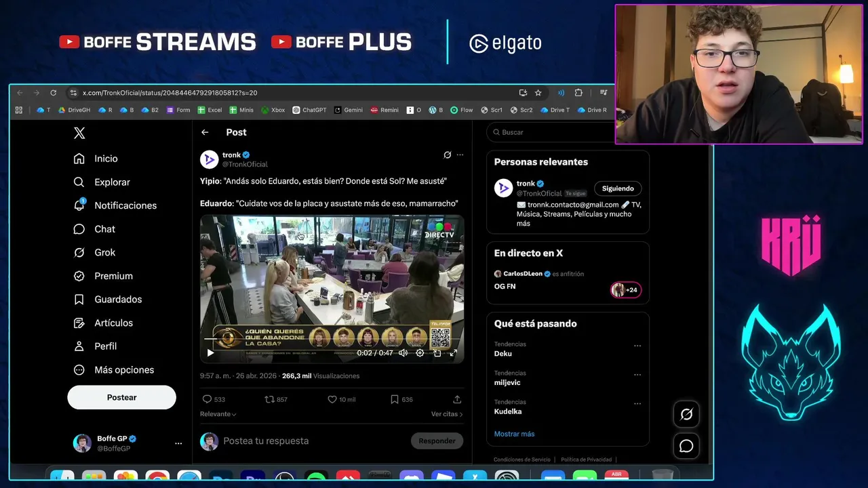Open Premium in the sidebar
868x488 pixels.
[x=103, y=276]
